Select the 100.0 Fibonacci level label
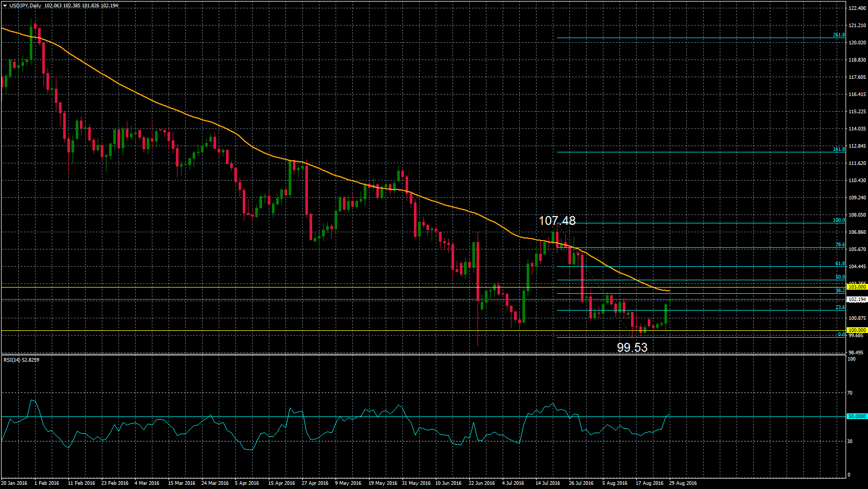 tap(839, 220)
